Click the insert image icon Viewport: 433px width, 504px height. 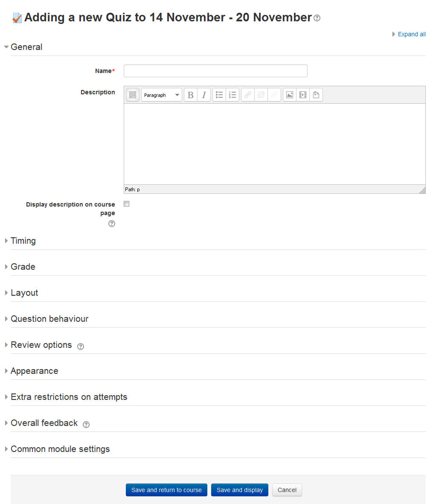[289, 95]
